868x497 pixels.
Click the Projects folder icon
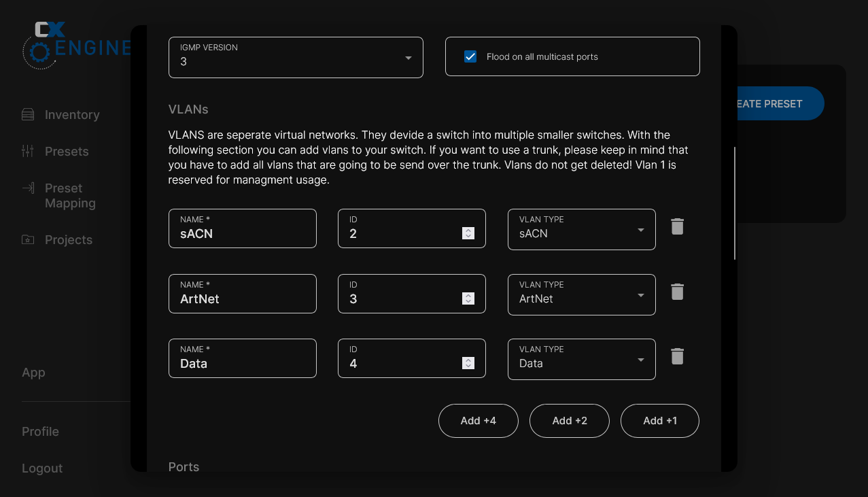tap(28, 240)
